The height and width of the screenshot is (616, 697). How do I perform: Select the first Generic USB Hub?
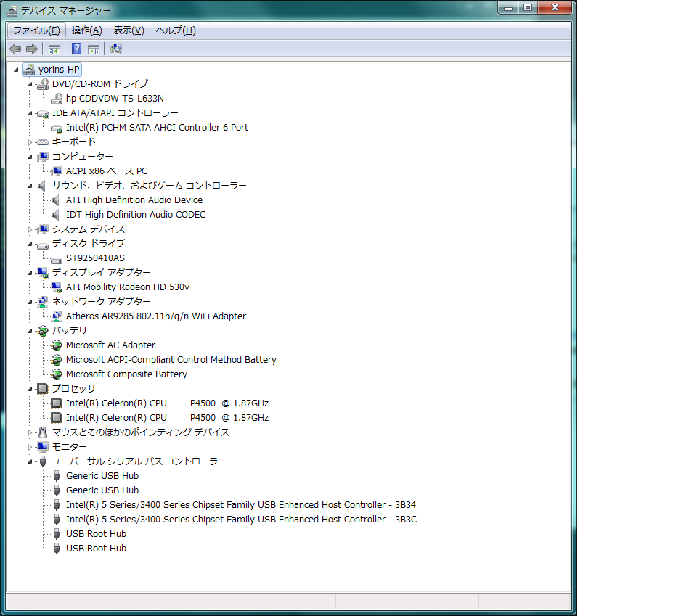click(102, 476)
